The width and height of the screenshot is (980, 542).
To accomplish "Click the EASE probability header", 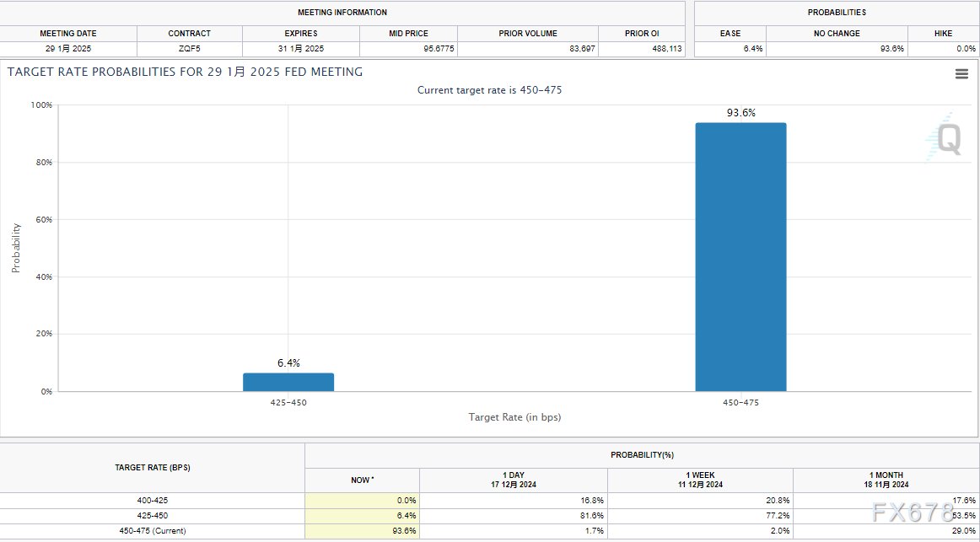I will point(730,34).
